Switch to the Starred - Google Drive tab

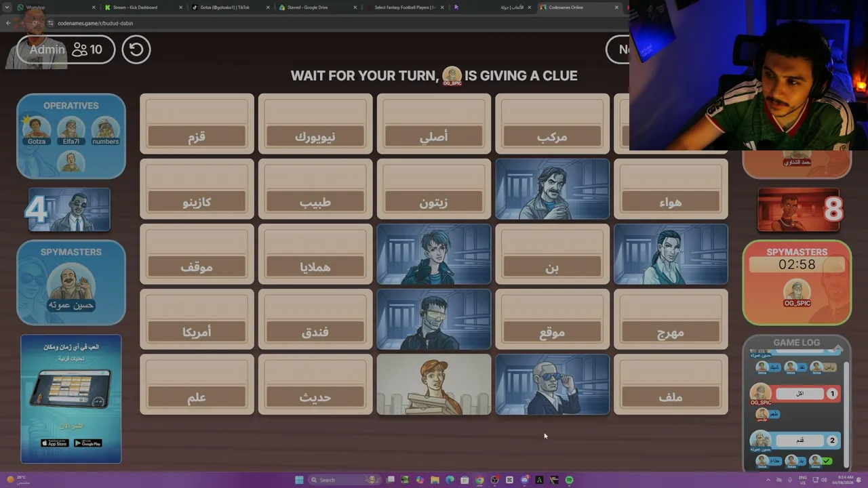[x=316, y=7]
